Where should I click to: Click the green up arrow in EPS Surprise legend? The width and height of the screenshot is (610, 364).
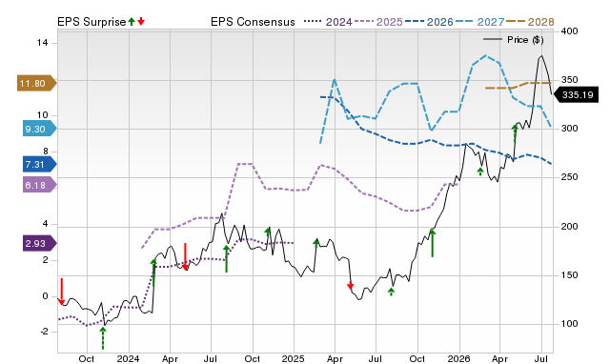coord(132,22)
